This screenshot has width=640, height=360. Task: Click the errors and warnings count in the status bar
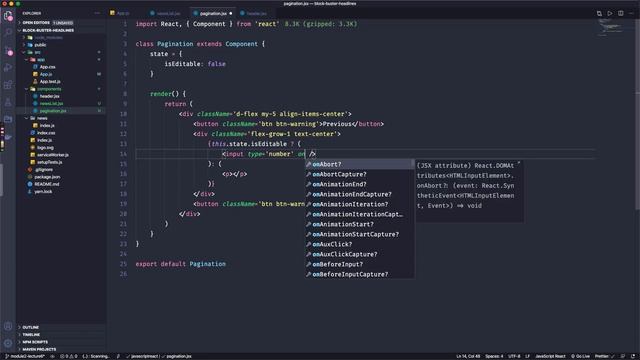(x=69, y=356)
